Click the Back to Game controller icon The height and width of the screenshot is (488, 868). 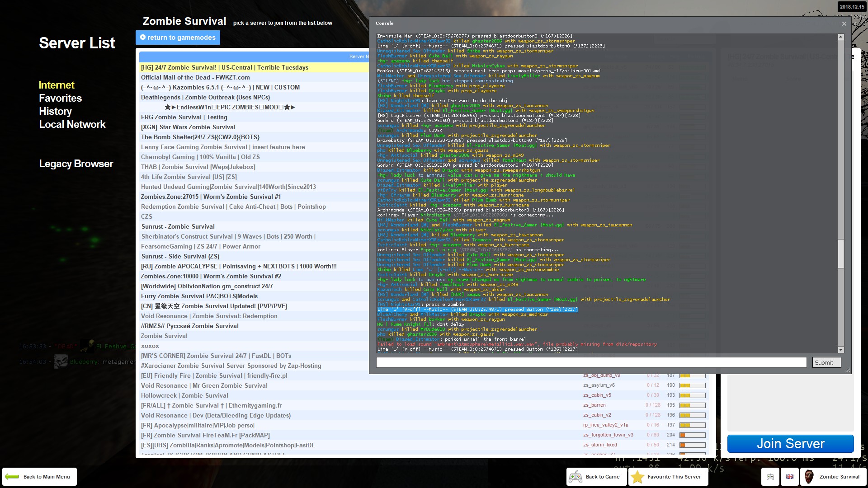pyautogui.click(x=575, y=477)
